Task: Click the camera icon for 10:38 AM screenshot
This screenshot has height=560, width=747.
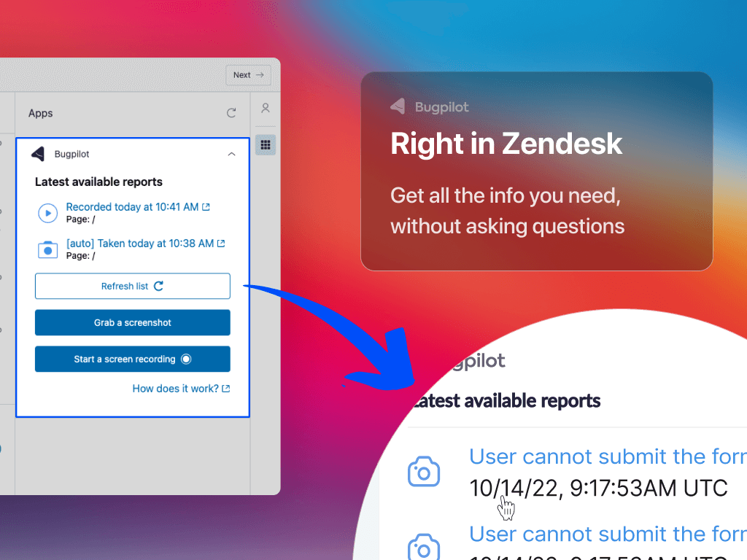Action: tap(47, 249)
